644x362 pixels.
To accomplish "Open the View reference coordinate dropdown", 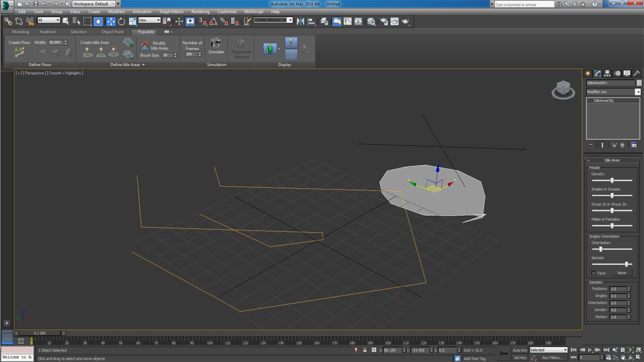I will pyautogui.click(x=149, y=20).
